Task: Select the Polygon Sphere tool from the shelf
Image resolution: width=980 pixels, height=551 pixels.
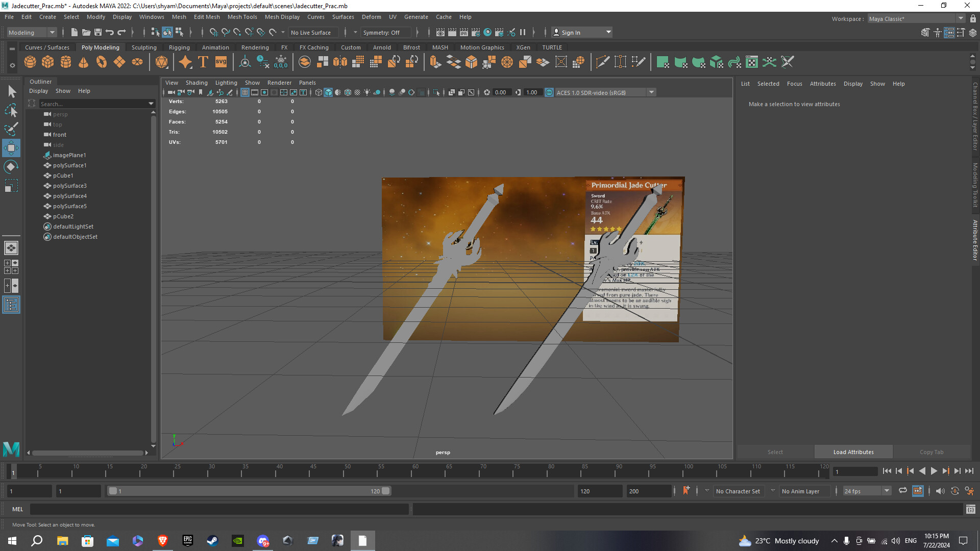Action: [30, 62]
